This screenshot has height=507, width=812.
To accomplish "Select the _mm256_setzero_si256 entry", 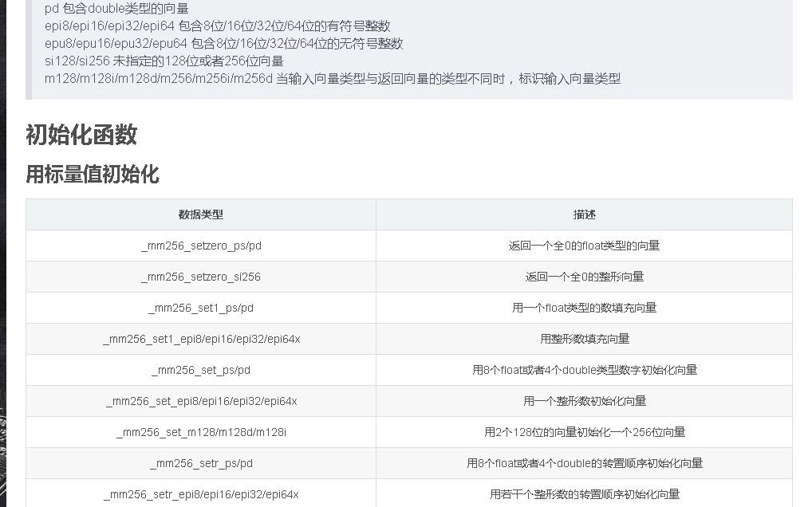I will (x=199, y=277).
